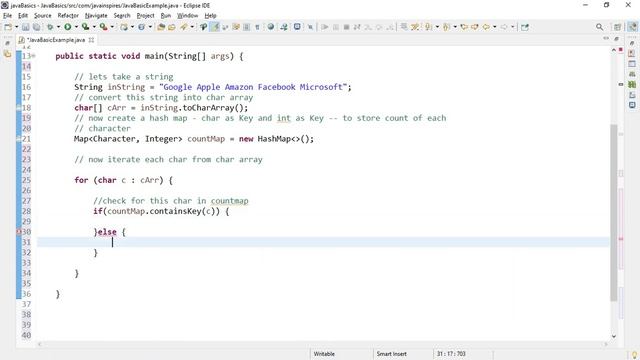The image size is (640, 360).
Task: Click the tip lightbulb in status bar
Action: [x=634, y=355]
